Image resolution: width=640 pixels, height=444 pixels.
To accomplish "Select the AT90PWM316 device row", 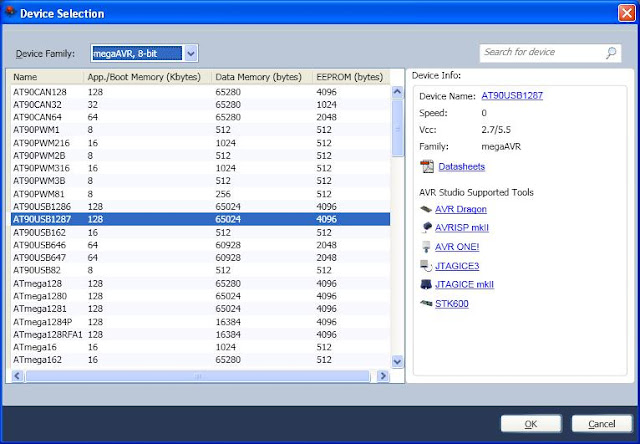I will click(200, 168).
